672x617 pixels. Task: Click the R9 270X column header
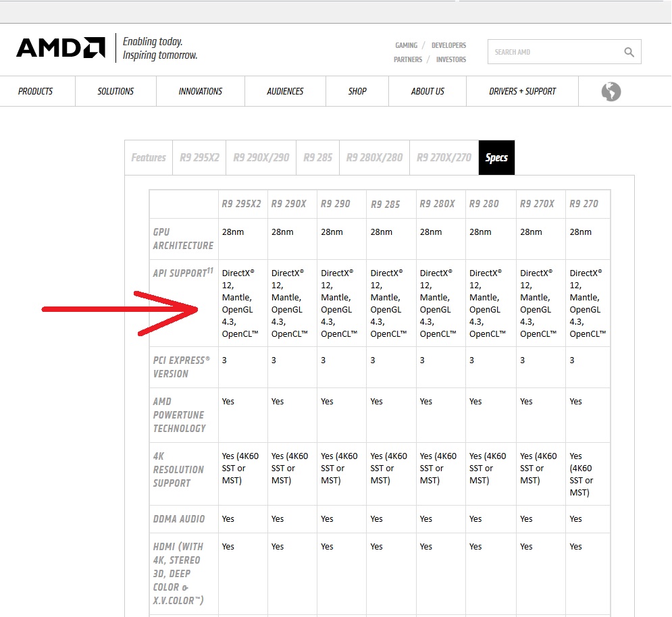click(x=537, y=204)
